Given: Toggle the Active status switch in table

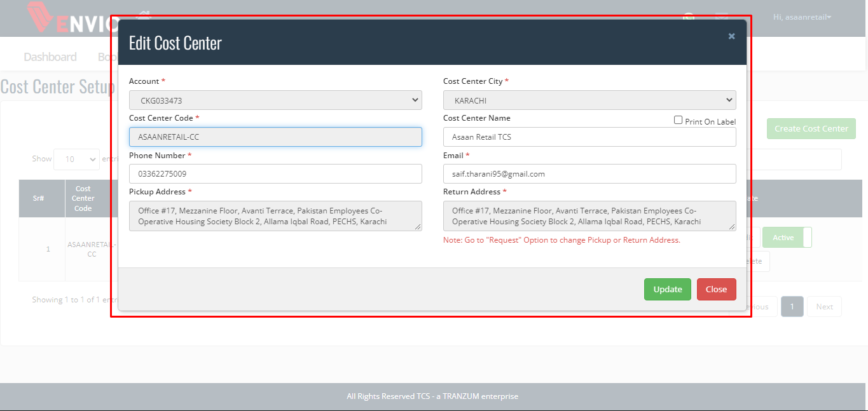Looking at the screenshot, I should tap(787, 238).
